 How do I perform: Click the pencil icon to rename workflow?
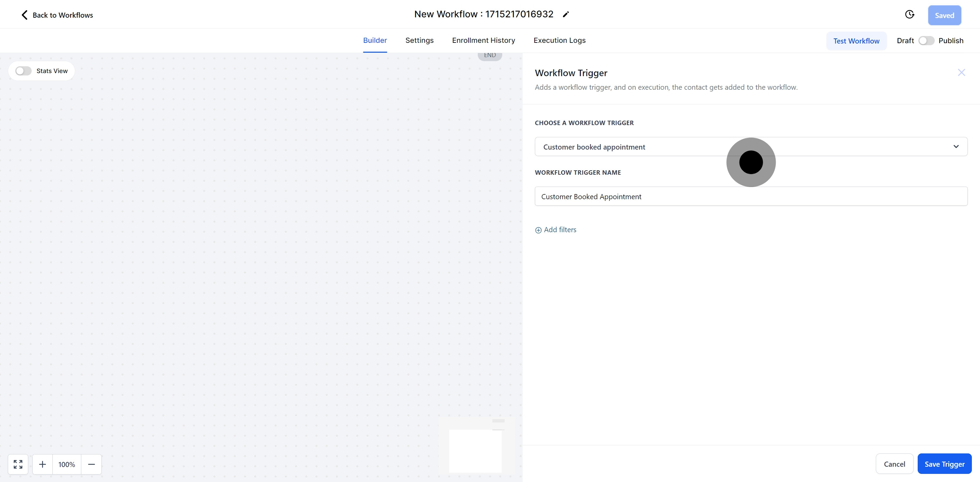click(x=566, y=14)
